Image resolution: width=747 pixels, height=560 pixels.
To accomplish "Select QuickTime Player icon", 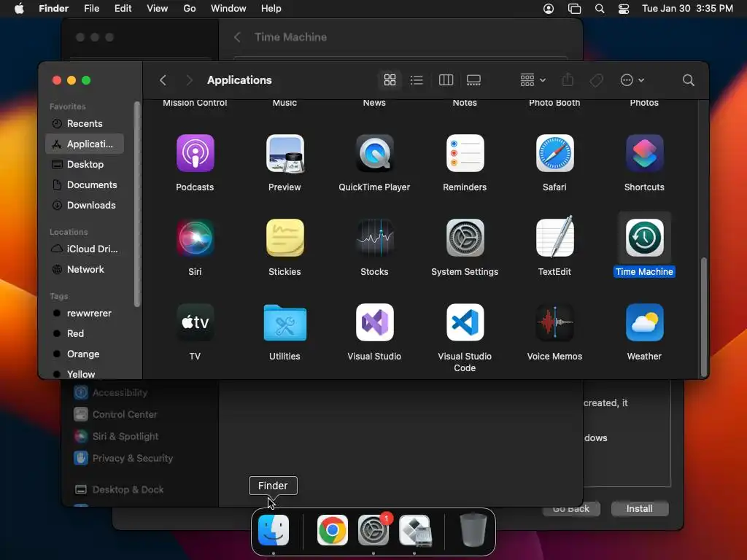I will pyautogui.click(x=374, y=153).
